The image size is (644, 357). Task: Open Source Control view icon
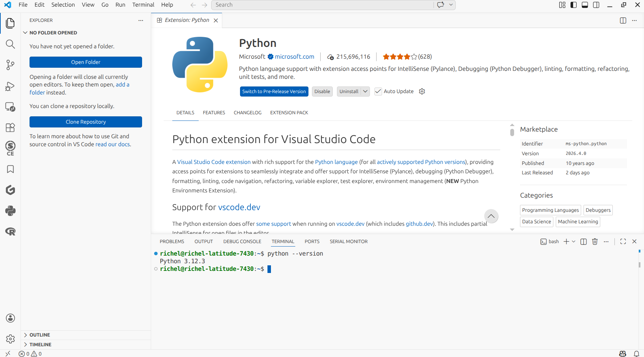pyautogui.click(x=10, y=65)
